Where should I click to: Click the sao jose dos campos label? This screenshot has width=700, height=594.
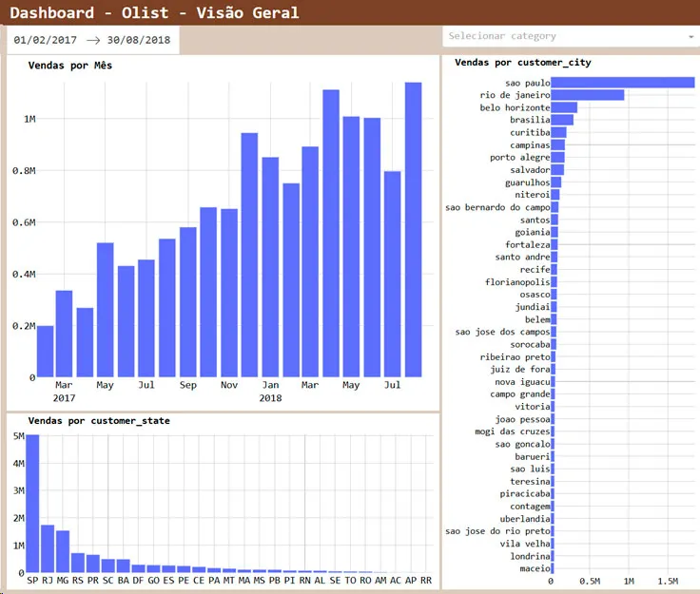[x=502, y=332]
